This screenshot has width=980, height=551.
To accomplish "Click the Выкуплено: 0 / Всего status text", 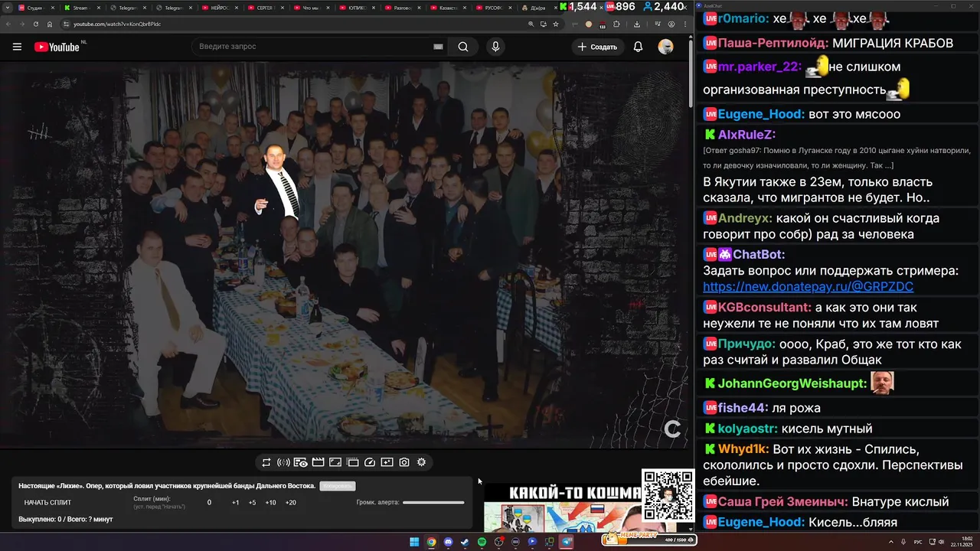I will click(66, 520).
